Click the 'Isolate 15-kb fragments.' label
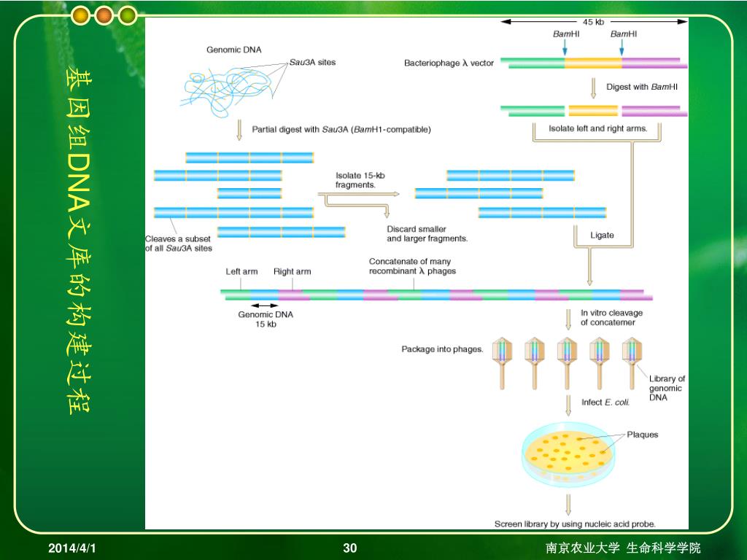This screenshot has height=560, width=747. 360,180
